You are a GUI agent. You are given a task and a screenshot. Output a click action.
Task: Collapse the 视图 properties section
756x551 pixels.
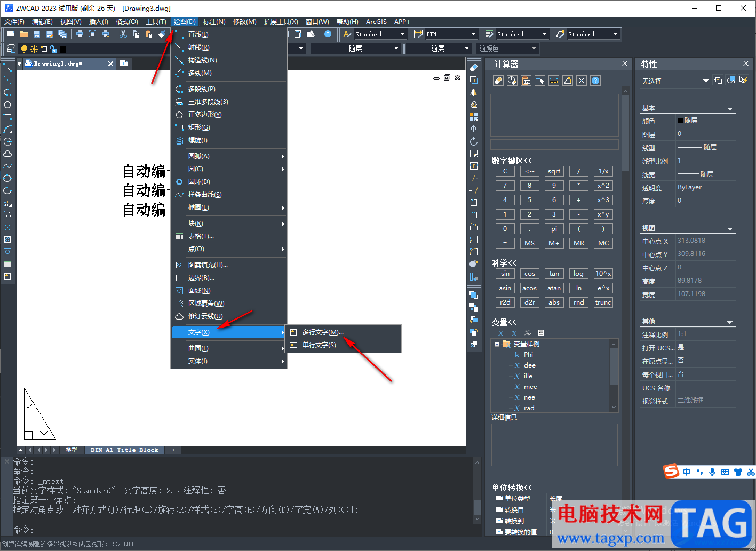point(730,229)
